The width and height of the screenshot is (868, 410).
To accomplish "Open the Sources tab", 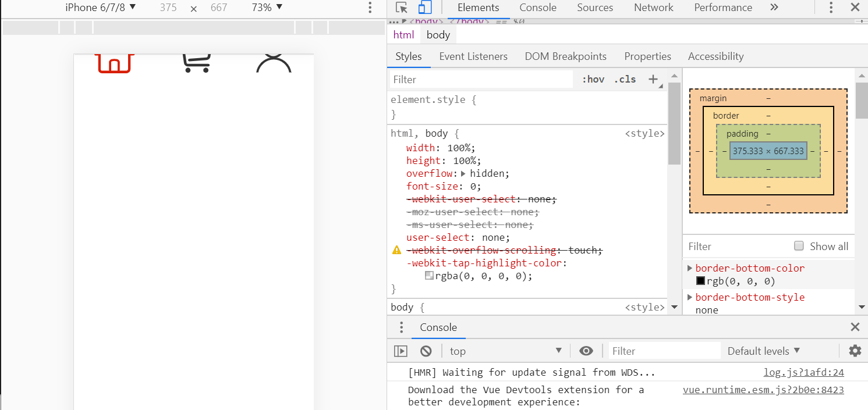I will pos(595,8).
